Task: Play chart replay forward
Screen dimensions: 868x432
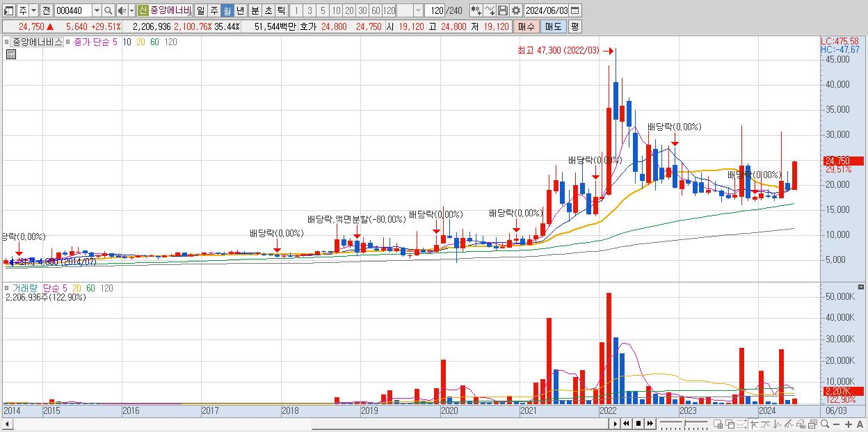Action: (x=616, y=424)
